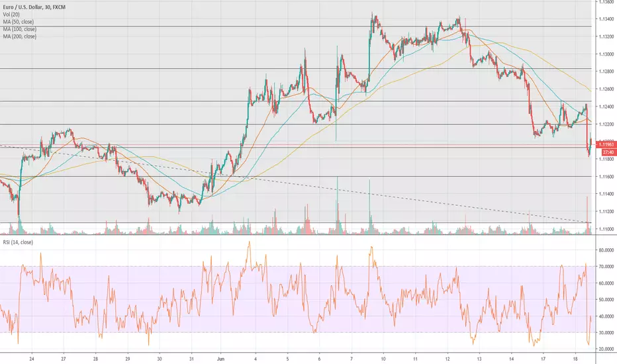Click the Euro / U.S. Dollar symbol title

(x=34, y=7)
